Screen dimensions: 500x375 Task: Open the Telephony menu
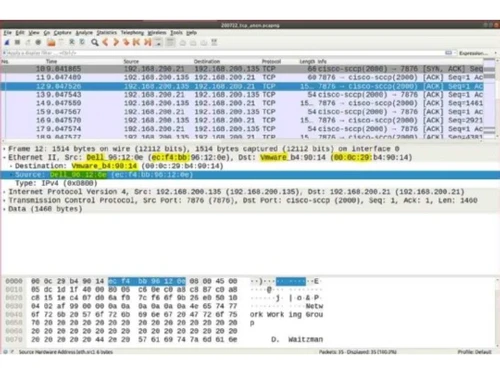click(x=132, y=33)
